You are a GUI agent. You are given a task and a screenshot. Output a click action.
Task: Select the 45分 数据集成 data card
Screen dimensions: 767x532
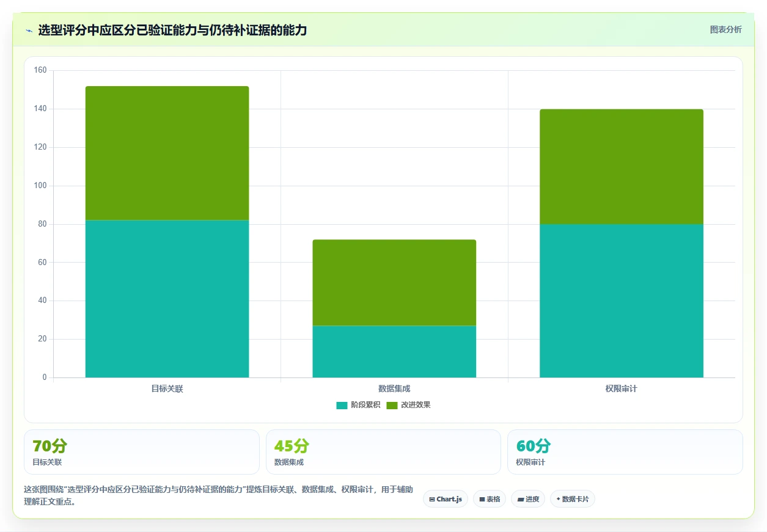pos(383,452)
